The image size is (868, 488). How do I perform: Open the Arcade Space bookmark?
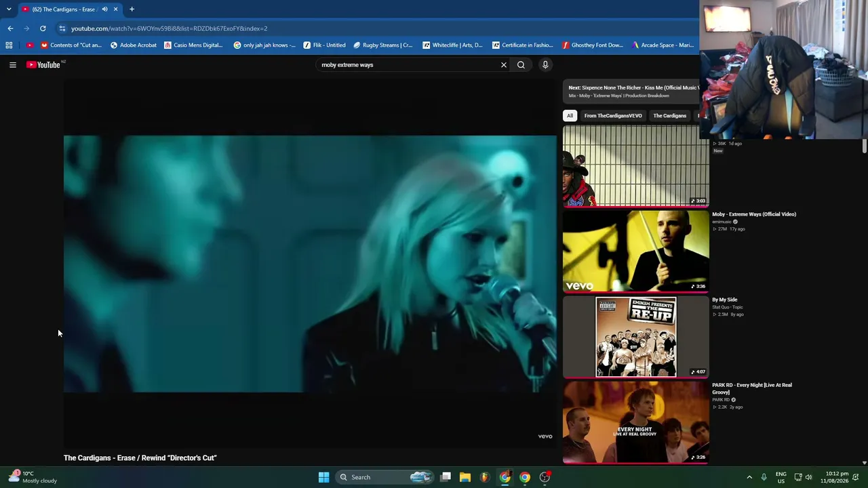(x=663, y=45)
